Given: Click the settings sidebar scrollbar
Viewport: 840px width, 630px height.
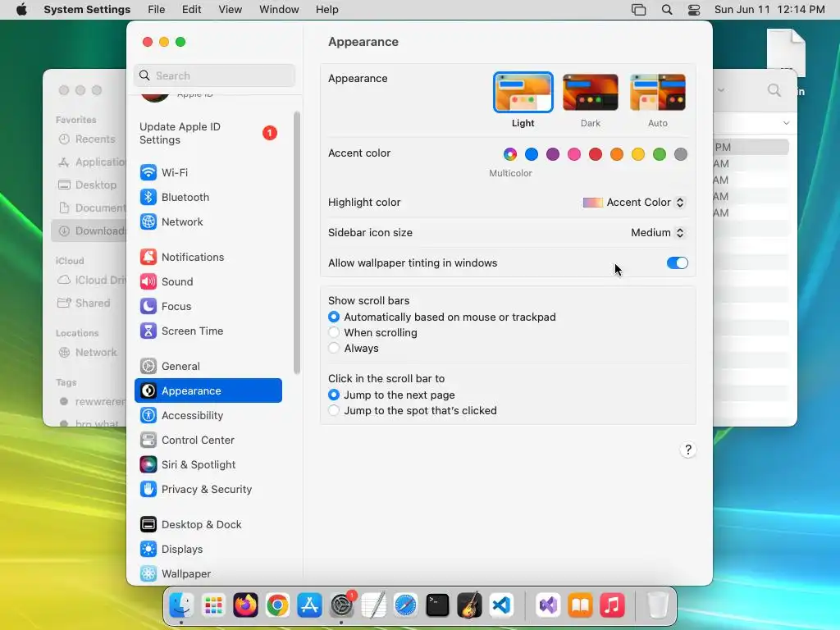Looking at the screenshot, I should 297,243.
